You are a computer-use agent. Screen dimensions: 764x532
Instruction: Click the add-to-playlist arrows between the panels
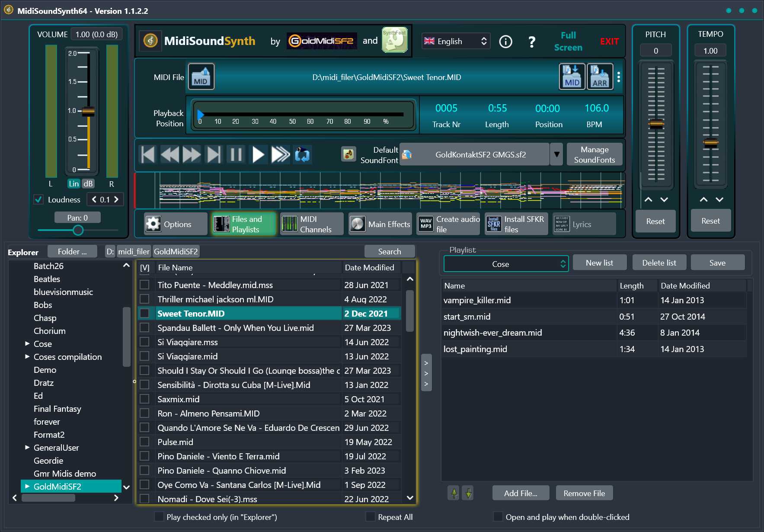pos(426,373)
